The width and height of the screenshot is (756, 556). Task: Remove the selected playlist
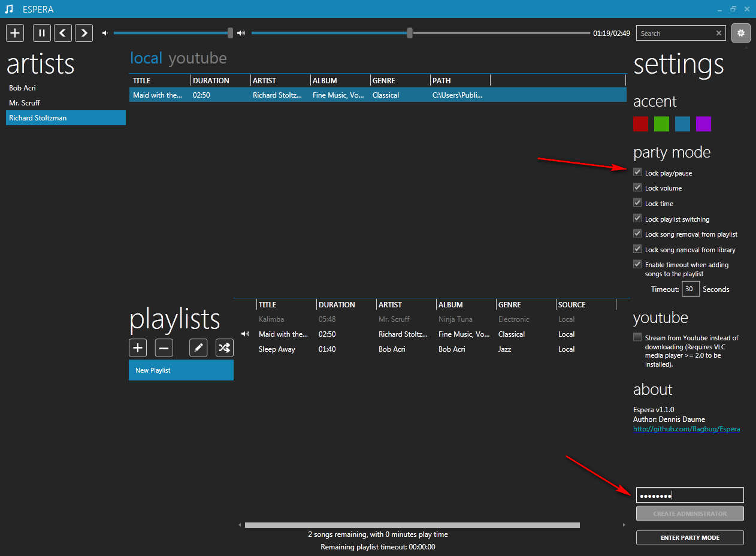pyautogui.click(x=164, y=347)
